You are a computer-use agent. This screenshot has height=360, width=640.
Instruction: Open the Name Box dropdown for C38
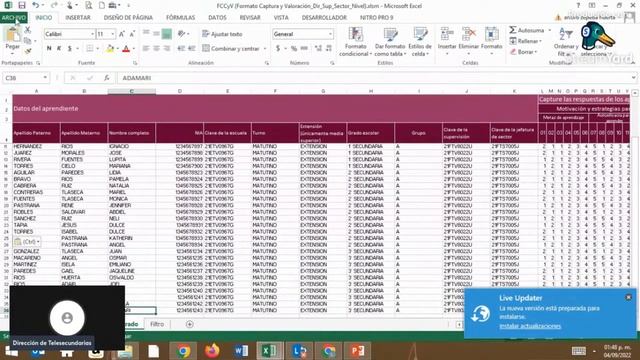[x=45, y=78]
